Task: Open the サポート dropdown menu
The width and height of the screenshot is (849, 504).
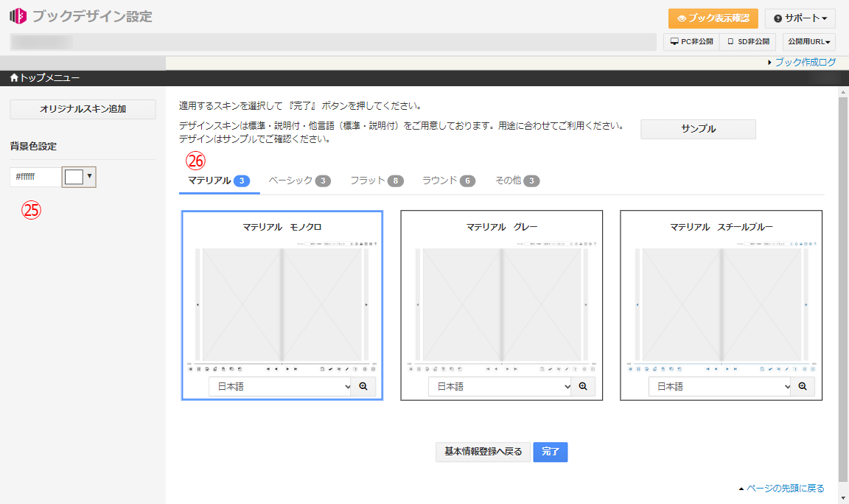Action: point(800,18)
